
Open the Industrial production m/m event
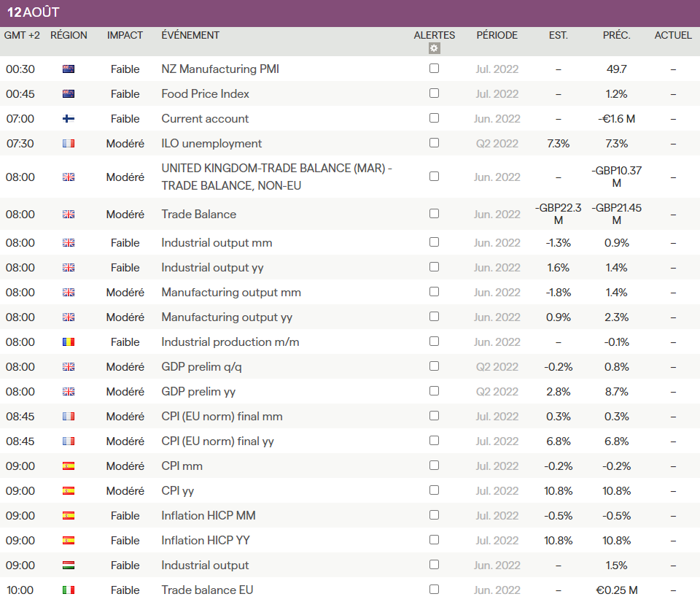(230, 342)
